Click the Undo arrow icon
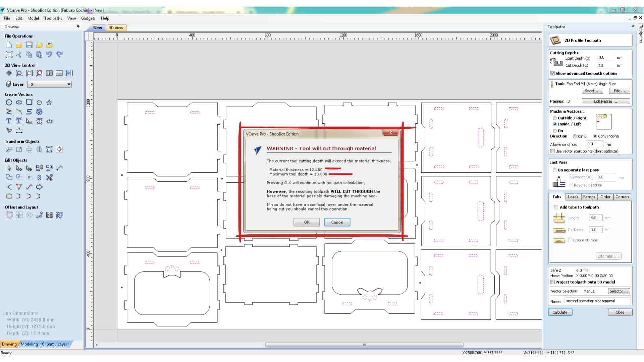The width and height of the screenshot is (644, 362). coord(49,54)
